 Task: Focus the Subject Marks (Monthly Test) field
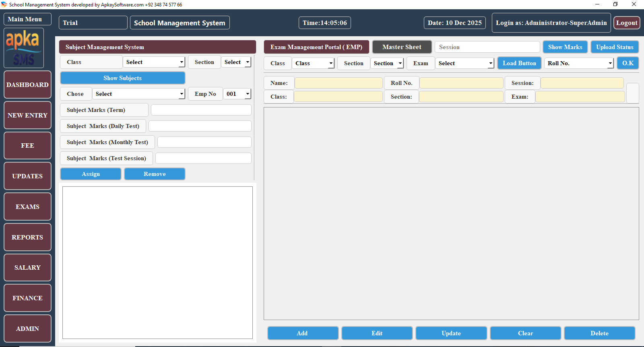204,142
